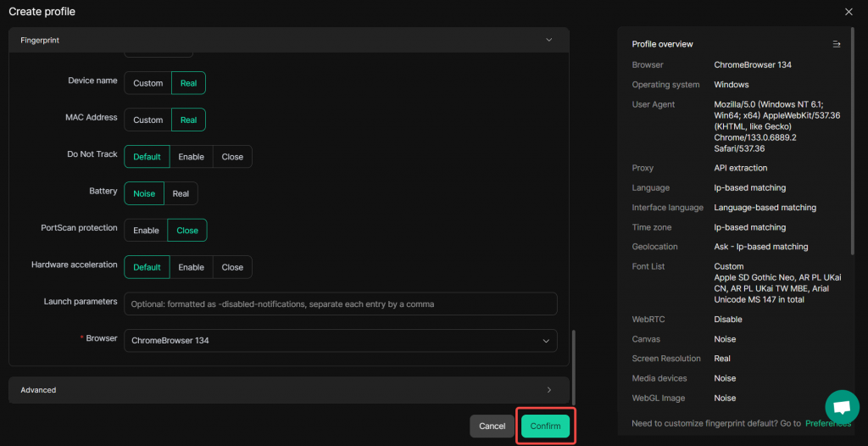Viewport: 868px width, 446px height.
Task: Select Real for MAC Address
Action: pos(188,120)
